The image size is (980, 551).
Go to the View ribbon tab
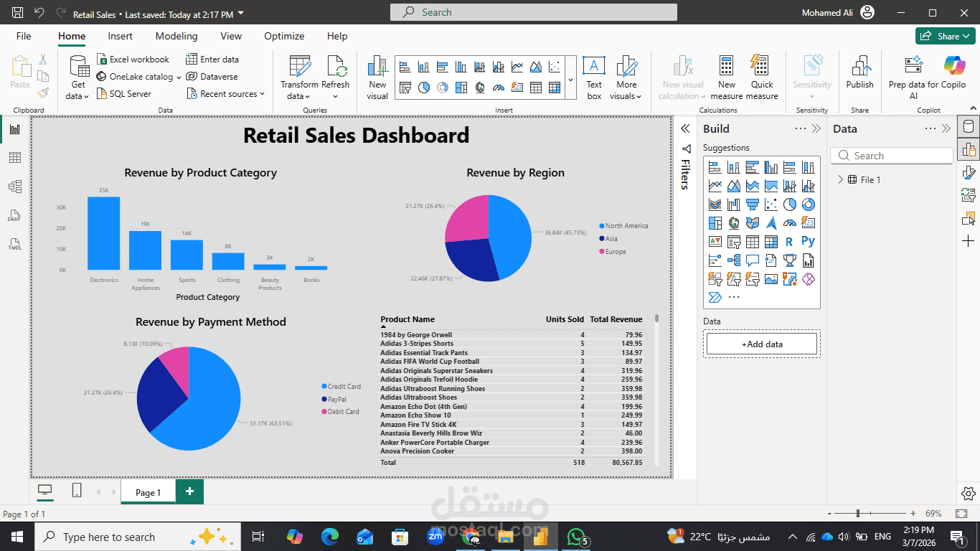tap(231, 36)
